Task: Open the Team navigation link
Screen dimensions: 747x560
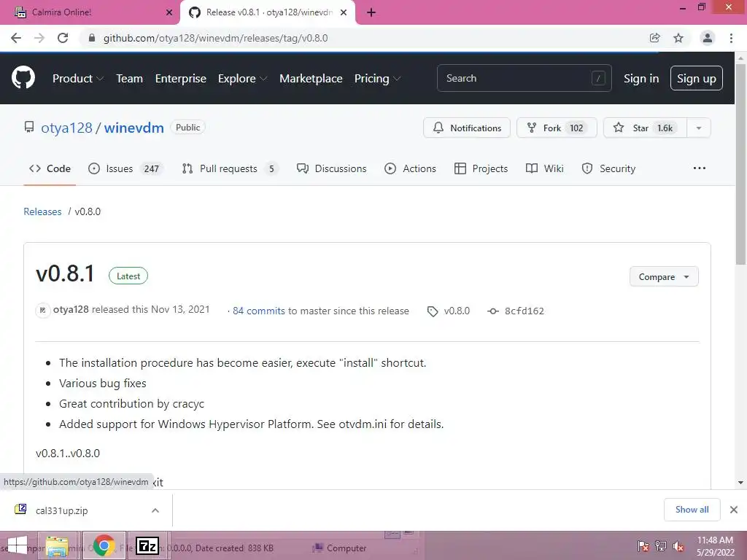Action: click(130, 79)
